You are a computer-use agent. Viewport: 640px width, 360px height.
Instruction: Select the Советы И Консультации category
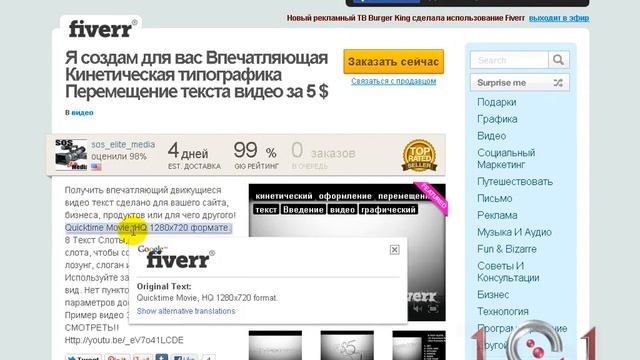point(508,271)
